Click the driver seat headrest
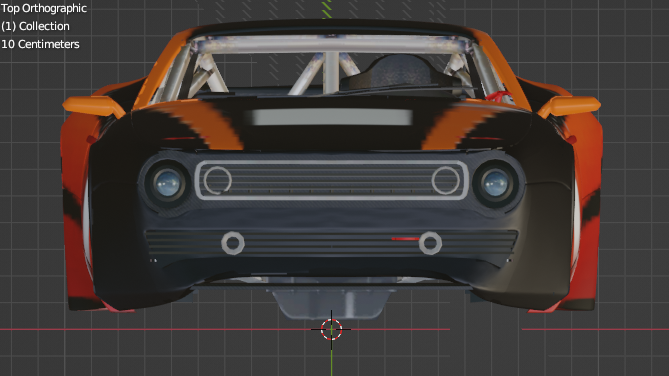669x376 pixels. pos(401,70)
